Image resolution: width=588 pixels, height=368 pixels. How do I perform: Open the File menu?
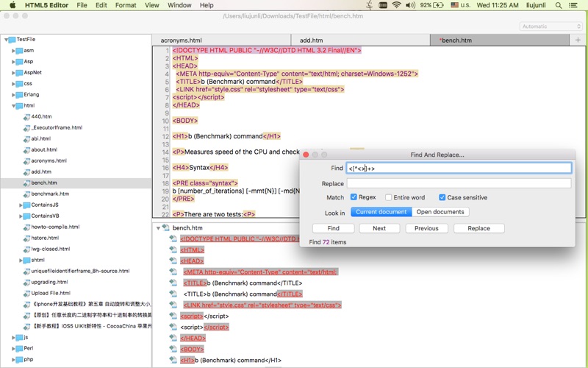pyautogui.click(x=82, y=5)
